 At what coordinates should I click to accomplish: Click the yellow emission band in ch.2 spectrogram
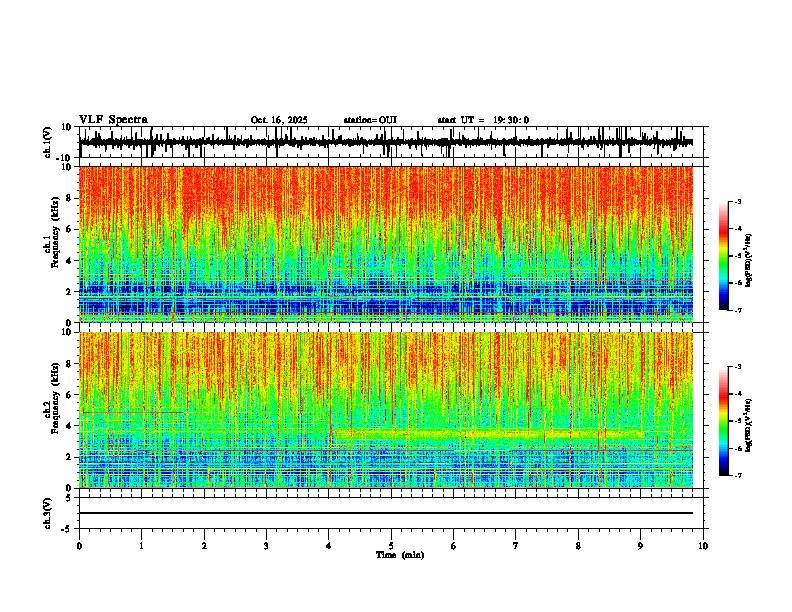(488, 434)
